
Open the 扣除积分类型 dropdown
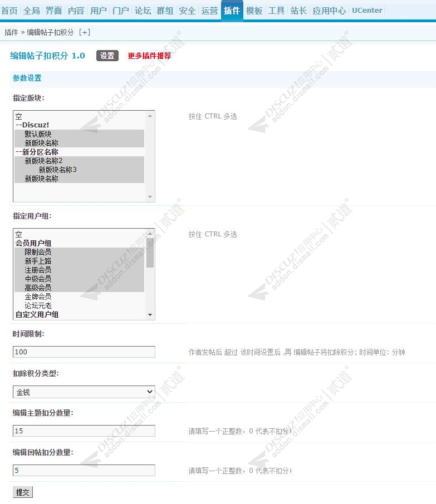click(84, 392)
